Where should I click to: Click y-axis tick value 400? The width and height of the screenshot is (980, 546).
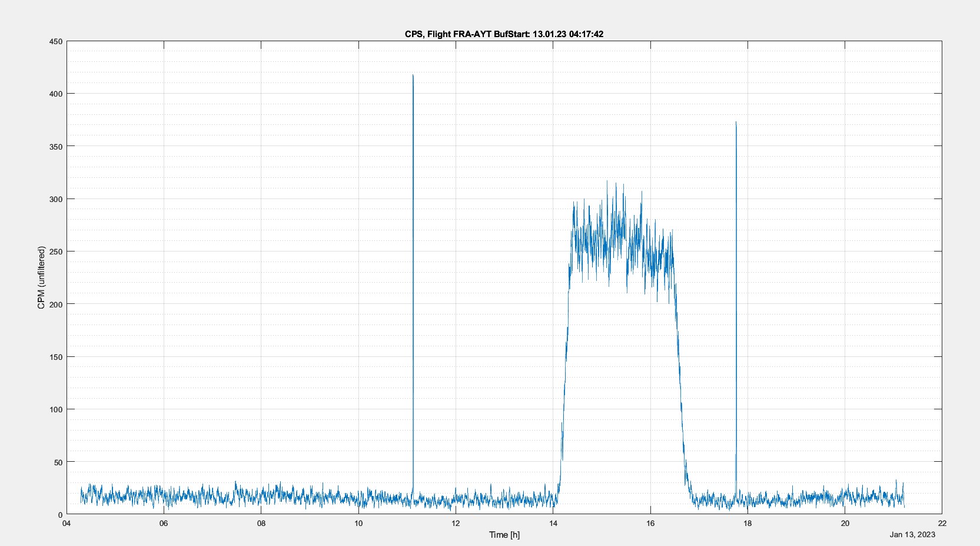click(56, 94)
